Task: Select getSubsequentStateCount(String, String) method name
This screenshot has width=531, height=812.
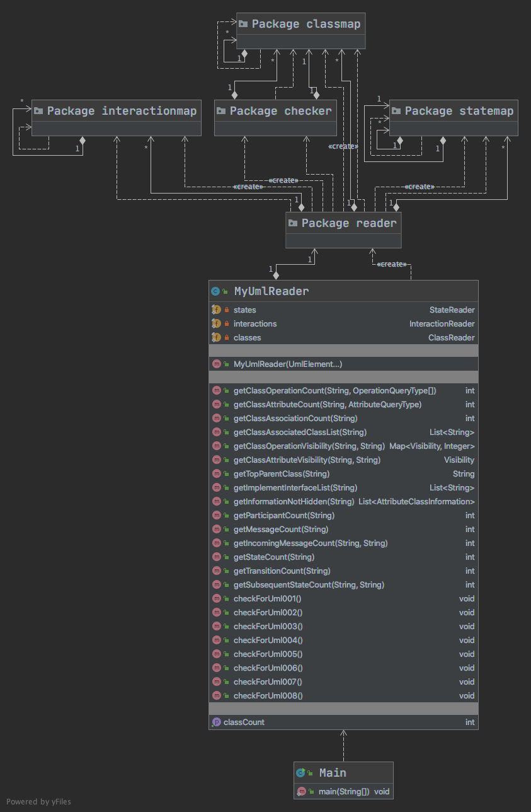Action: point(309,584)
